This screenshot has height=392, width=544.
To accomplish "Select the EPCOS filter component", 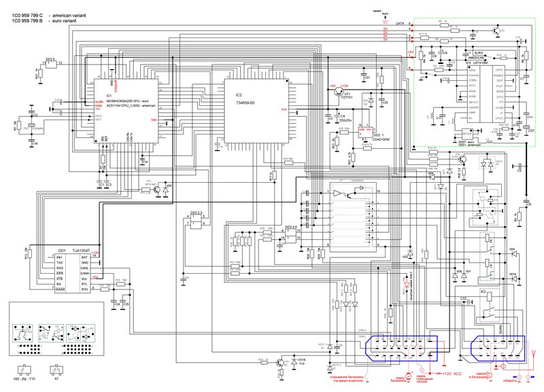I will pos(469,134).
